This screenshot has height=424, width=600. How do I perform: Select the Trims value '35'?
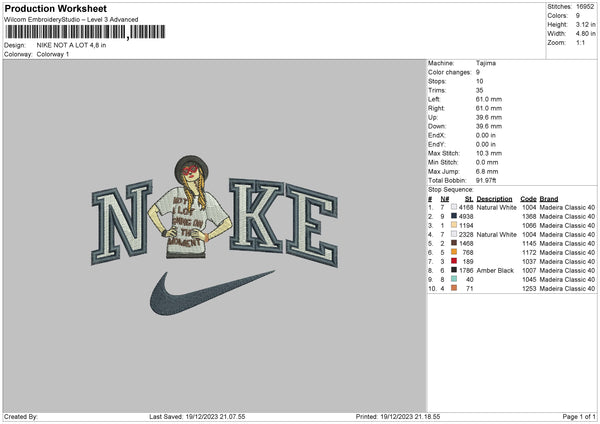point(479,90)
